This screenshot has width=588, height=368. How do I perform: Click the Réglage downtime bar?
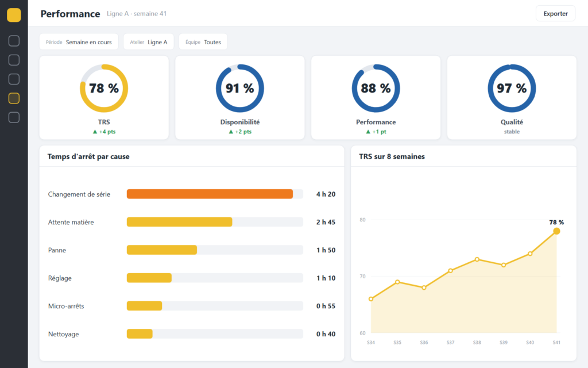coord(149,278)
